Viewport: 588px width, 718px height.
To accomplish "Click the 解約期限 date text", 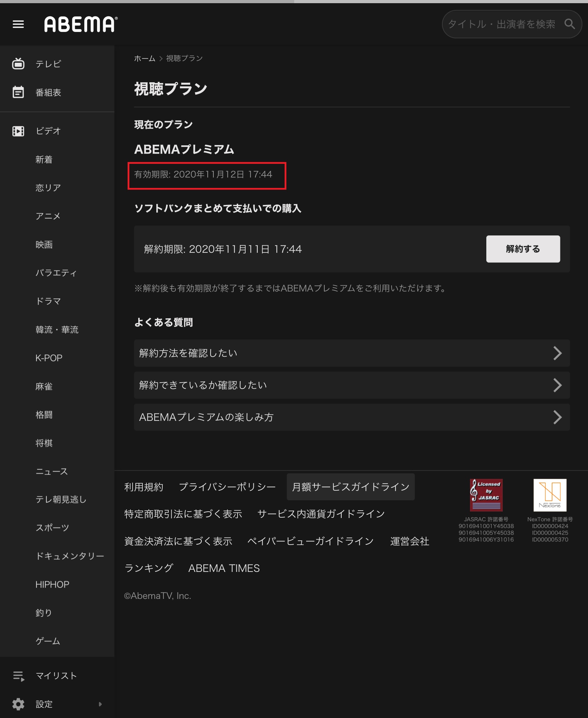I will click(223, 249).
